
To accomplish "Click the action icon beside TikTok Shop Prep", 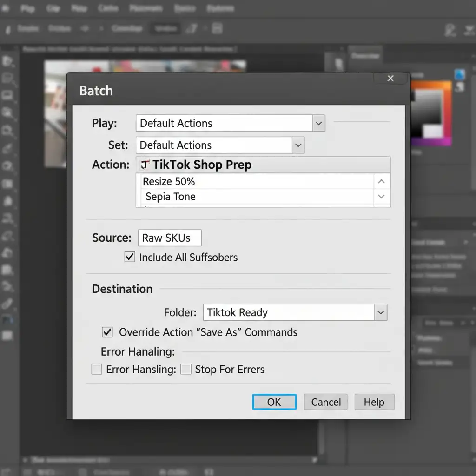I will (145, 165).
